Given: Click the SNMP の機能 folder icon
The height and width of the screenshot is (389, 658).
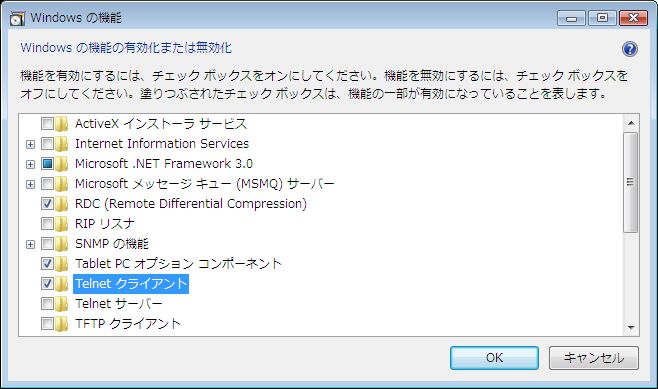Looking at the screenshot, I should (x=61, y=244).
